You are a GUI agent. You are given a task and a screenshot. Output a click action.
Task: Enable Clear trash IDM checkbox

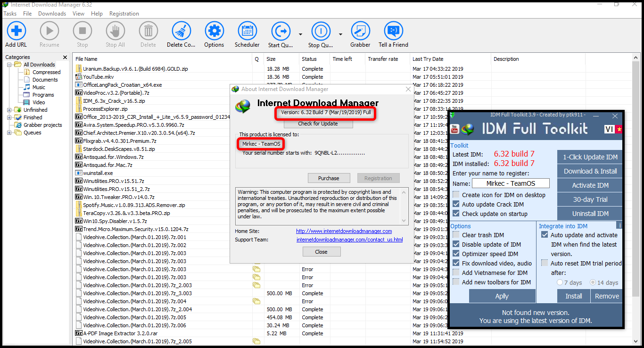tap(456, 235)
